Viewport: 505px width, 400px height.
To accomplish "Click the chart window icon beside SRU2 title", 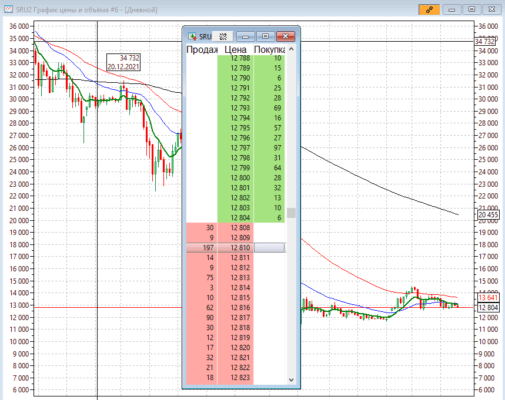I will (x=8, y=9).
